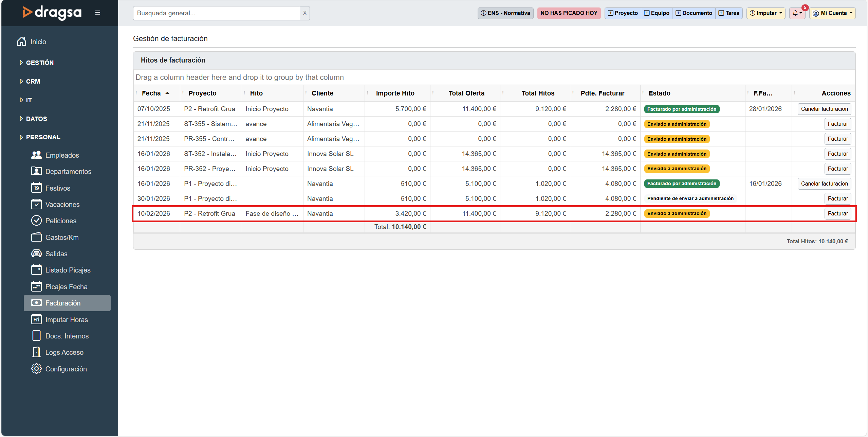Open Configuración gear icon
The height and width of the screenshot is (437, 868).
point(36,369)
